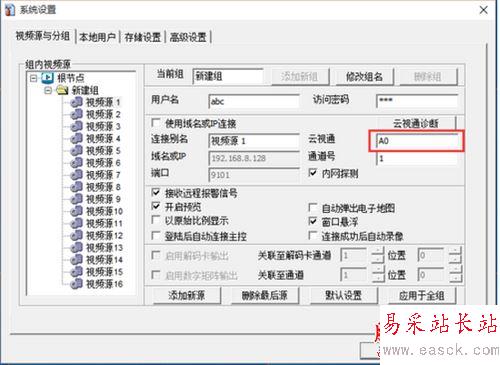
Task: Collapse the 根节点 tree node
Action: click(x=33, y=78)
